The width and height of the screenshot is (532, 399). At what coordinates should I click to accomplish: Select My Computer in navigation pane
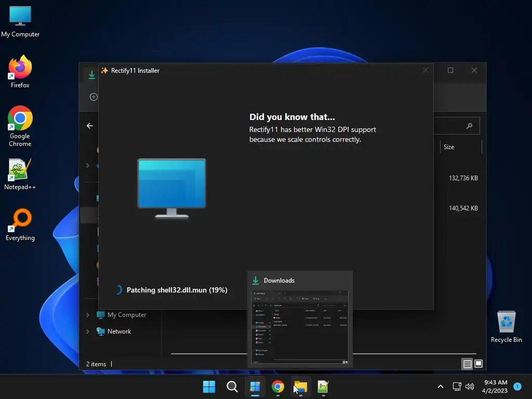pyautogui.click(x=127, y=315)
